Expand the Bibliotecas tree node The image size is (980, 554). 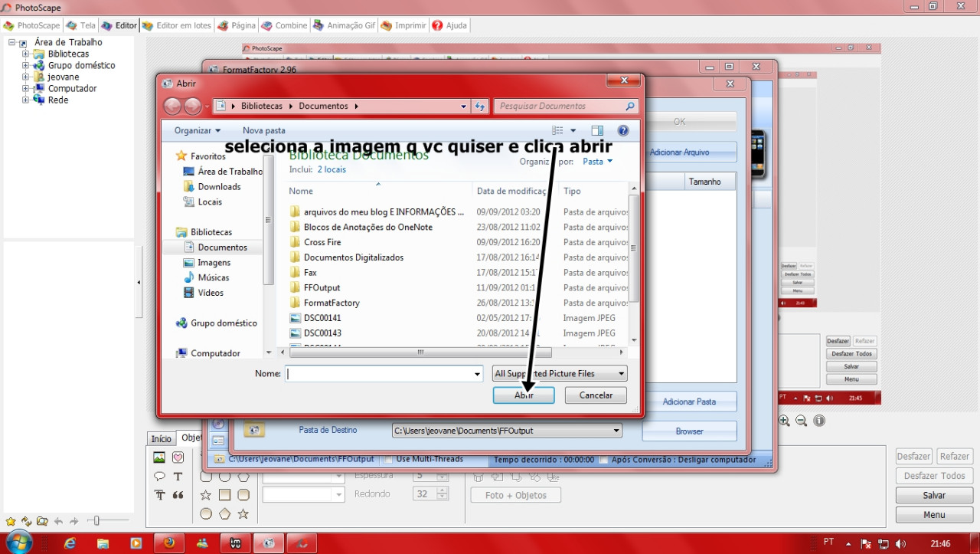(x=25, y=54)
